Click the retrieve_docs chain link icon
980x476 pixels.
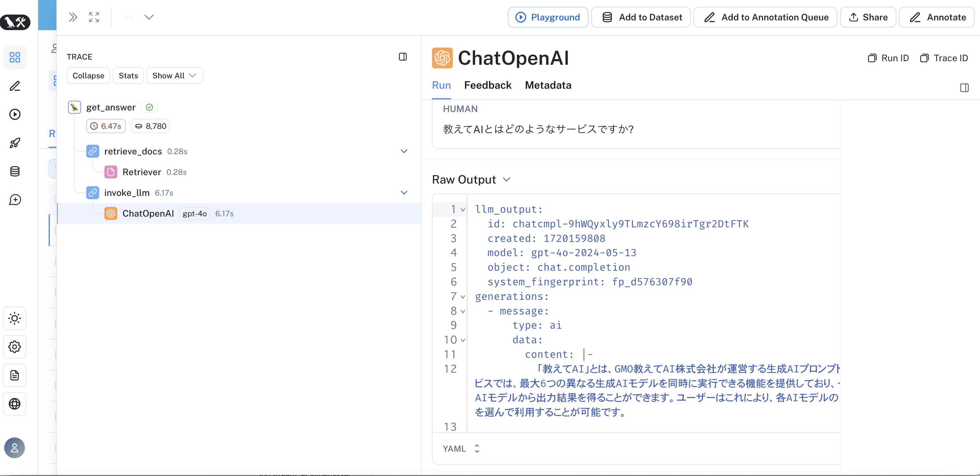[x=92, y=151]
